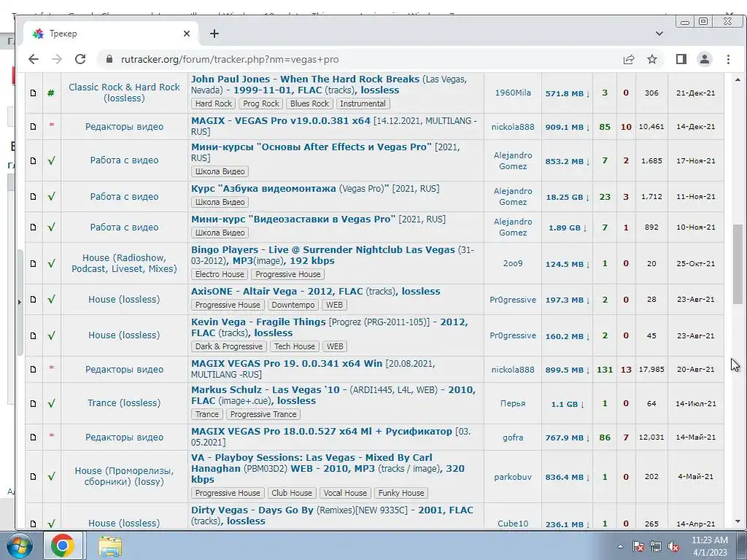
Task: Download the 18.25 GB torrent
Action: pos(568,197)
